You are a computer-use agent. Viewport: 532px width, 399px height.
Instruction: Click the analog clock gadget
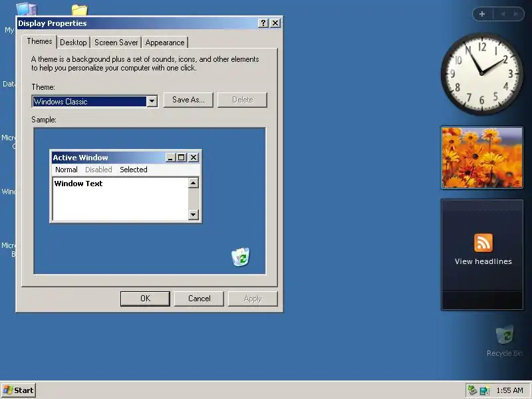[x=481, y=73]
